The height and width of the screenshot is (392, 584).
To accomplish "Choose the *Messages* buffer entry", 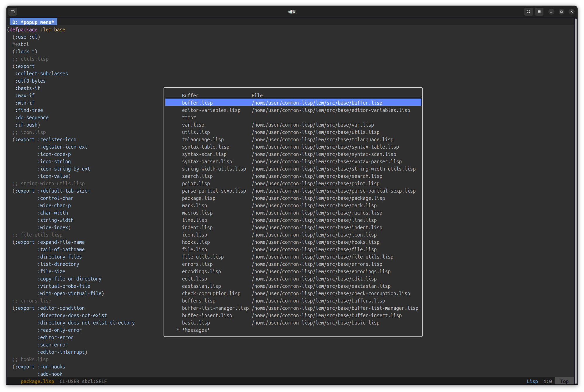I will click(196, 330).
